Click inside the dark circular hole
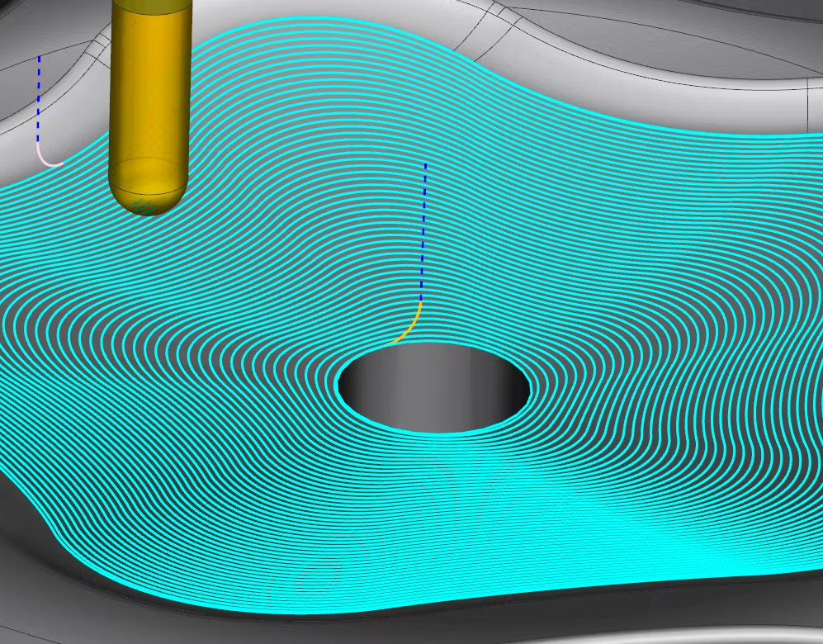The image size is (823, 644). pos(434,387)
